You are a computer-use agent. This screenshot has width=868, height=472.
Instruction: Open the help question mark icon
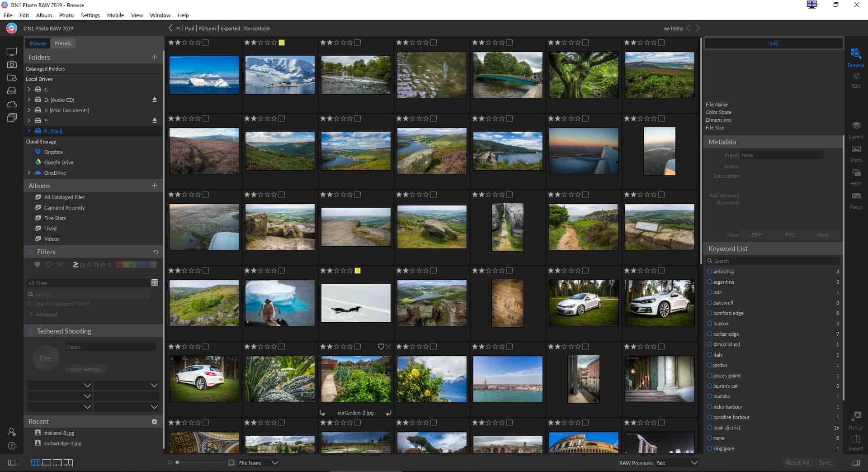(x=12, y=446)
